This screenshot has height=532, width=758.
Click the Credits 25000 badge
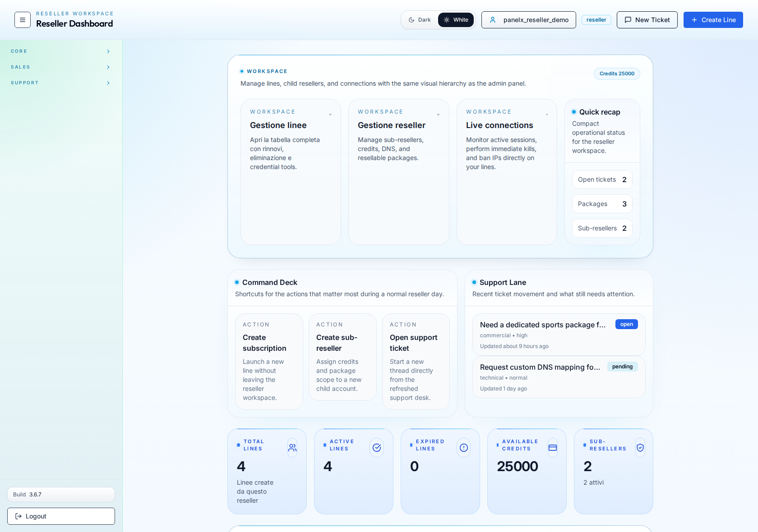(616, 73)
